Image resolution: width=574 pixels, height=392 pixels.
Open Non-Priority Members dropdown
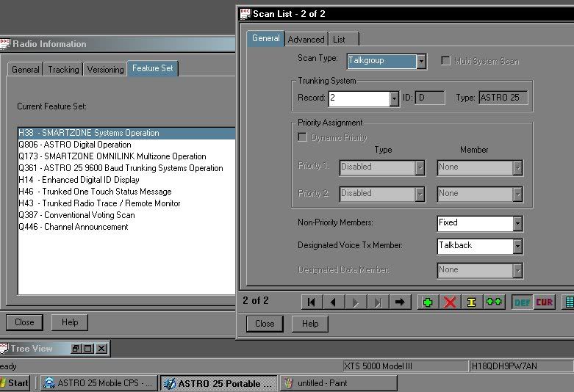[x=517, y=223]
